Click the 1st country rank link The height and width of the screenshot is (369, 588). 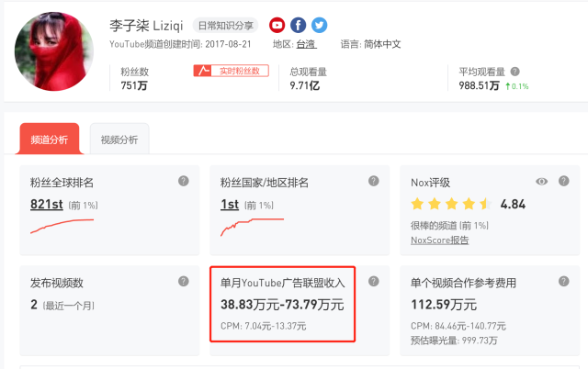[x=230, y=204]
